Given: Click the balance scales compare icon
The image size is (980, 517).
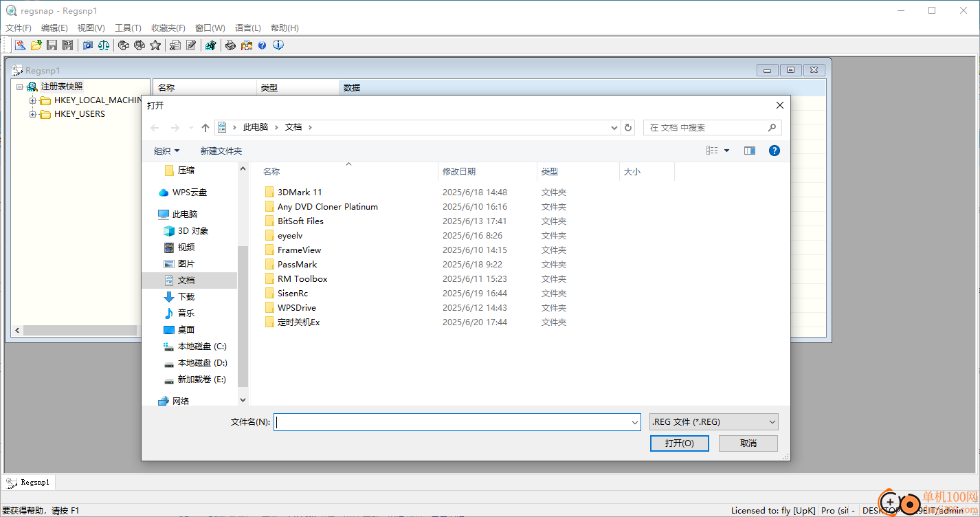Looking at the screenshot, I should click(104, 45).
